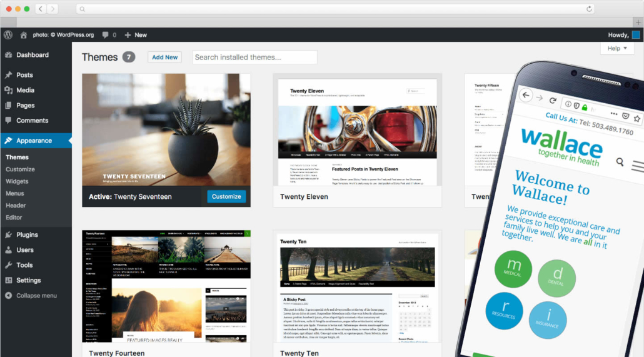Open a new tab with the plus button
The height and width of the screenshot is (357, 644).
click(638, 22)
